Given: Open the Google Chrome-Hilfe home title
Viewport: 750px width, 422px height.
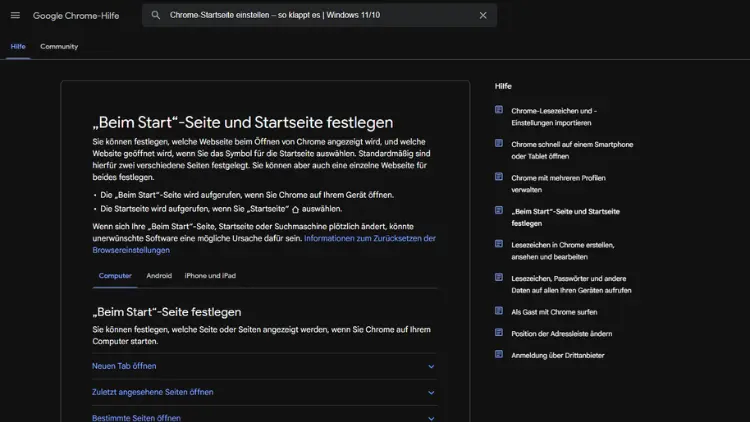Looking at the screenshot, I should coord(76,16).
